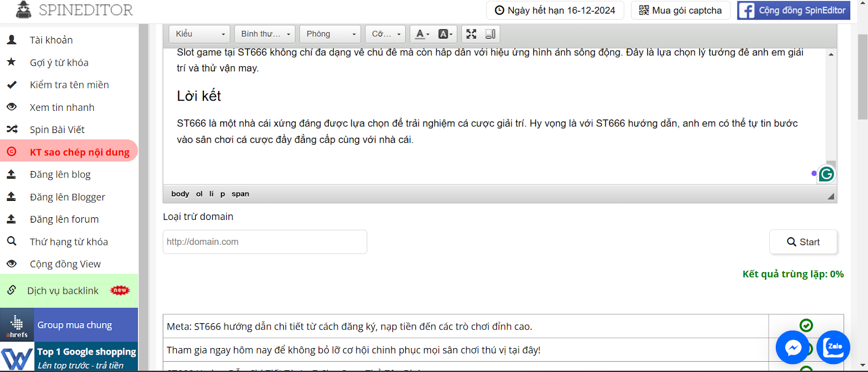The width and height of the screenshot is (868, 372).
Task: Click the SpinEditor logo
Action: coord(74,10)
